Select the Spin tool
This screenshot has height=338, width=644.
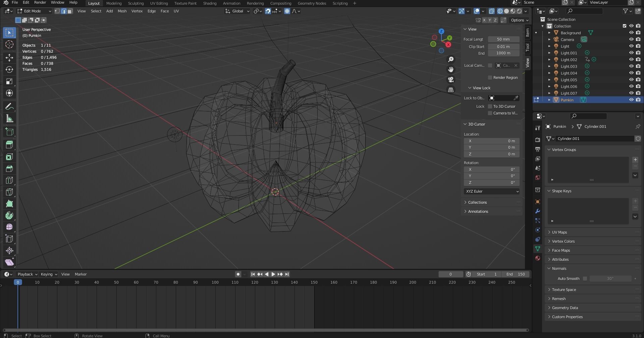coord(9,215)
